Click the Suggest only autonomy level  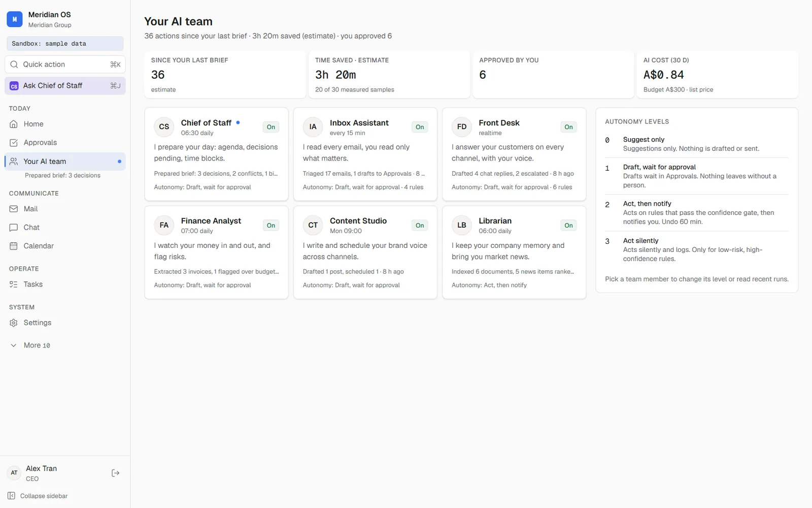tap(697, 144)
